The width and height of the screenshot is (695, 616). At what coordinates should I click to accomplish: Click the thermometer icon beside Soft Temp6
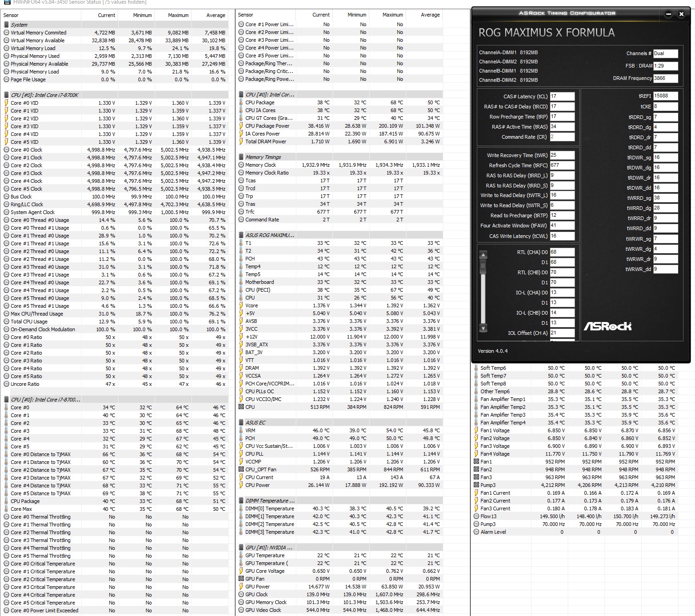(476, 368)
